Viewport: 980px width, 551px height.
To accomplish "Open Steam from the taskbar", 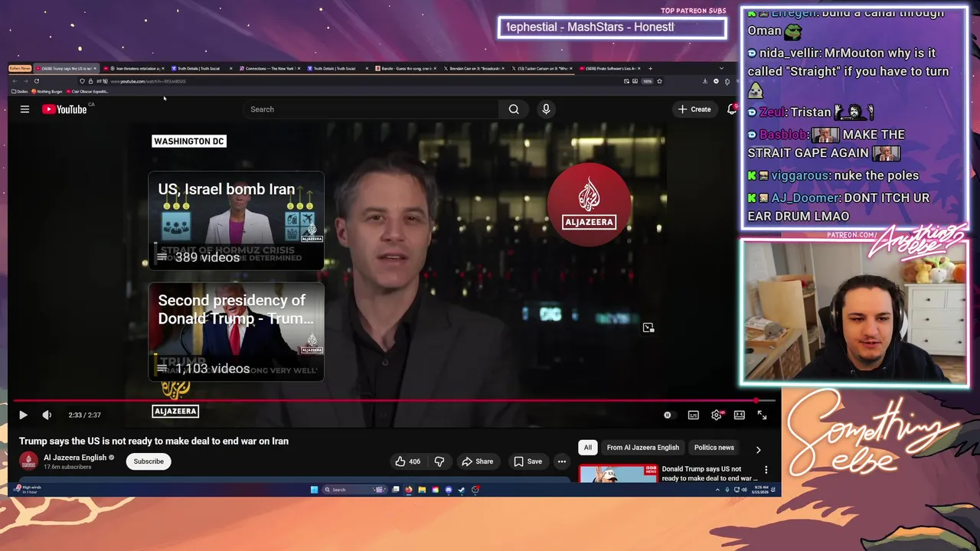I will [462, 490].
